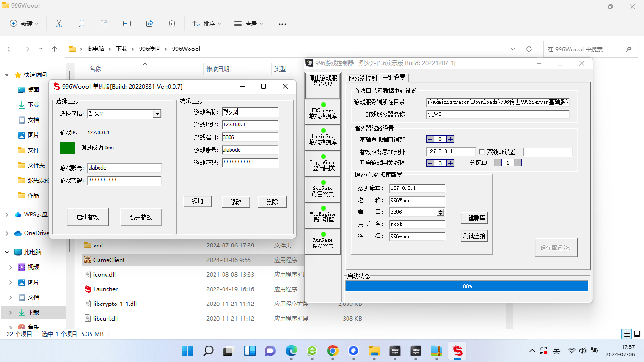
Task: Collapse the 快速访问 tree node
Action: (x=7, y=74)
